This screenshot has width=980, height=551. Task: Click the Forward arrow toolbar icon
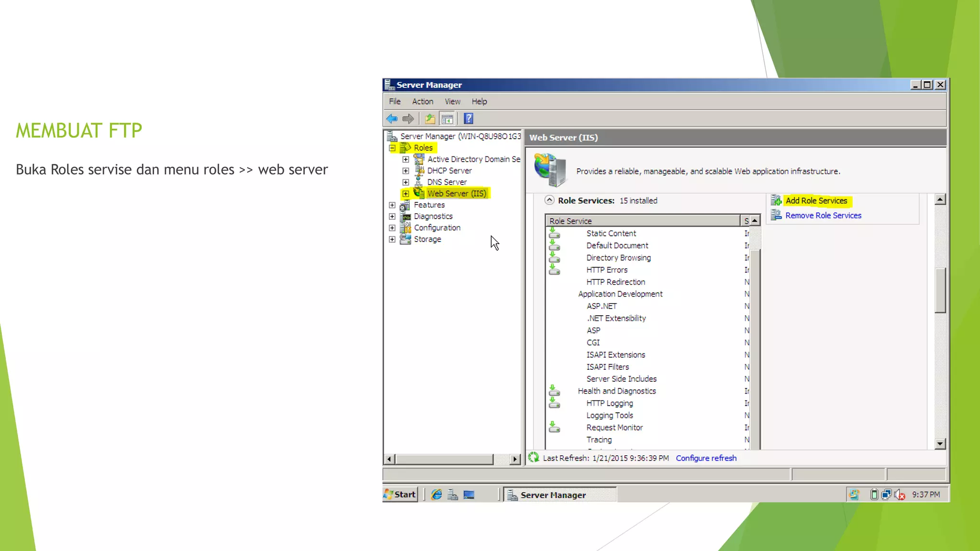(x=408, y=119)
